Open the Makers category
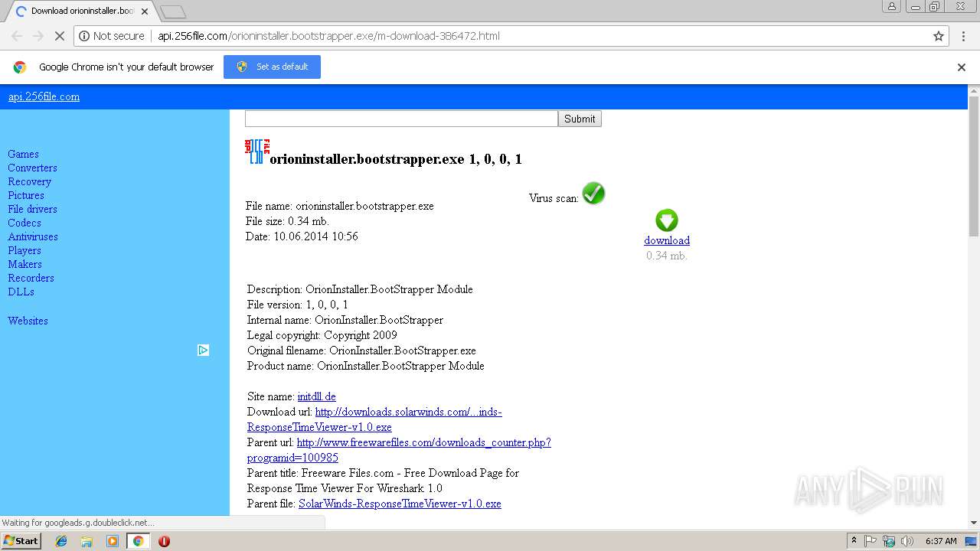Viewport: 980px width, 551px height. (24, 264)
